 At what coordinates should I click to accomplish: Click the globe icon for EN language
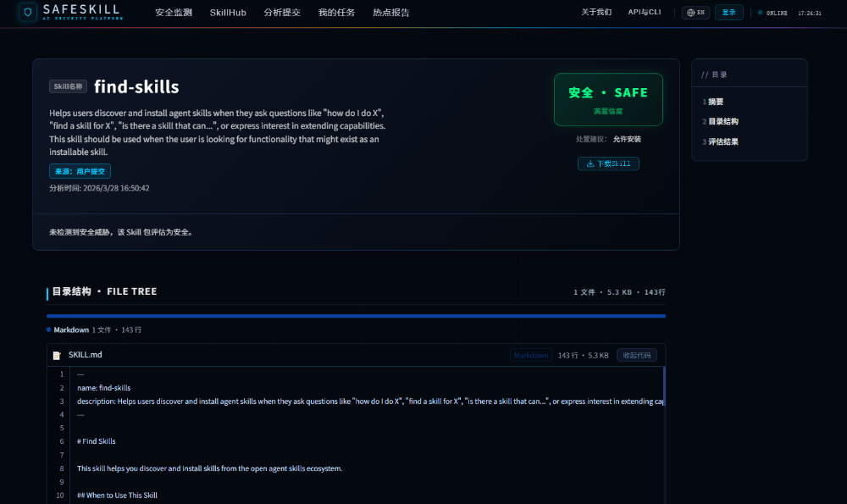(692, 13)
